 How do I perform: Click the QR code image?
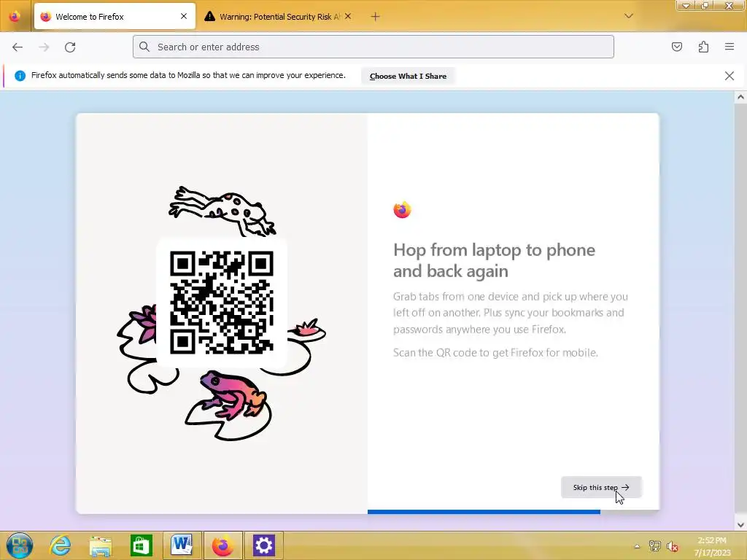point(222,303)
